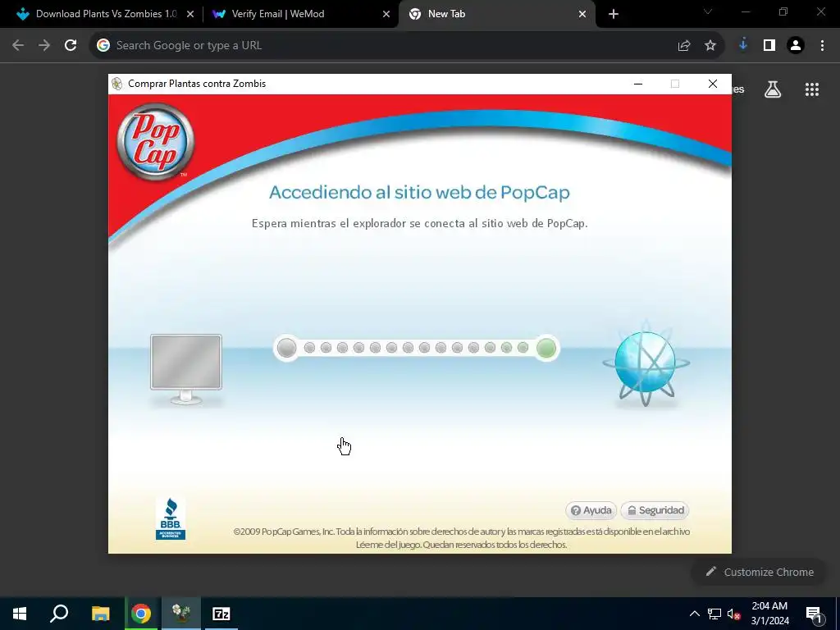Close the Download Plants Vs Zombies tab
840x630 pixels.
[190, 15]
